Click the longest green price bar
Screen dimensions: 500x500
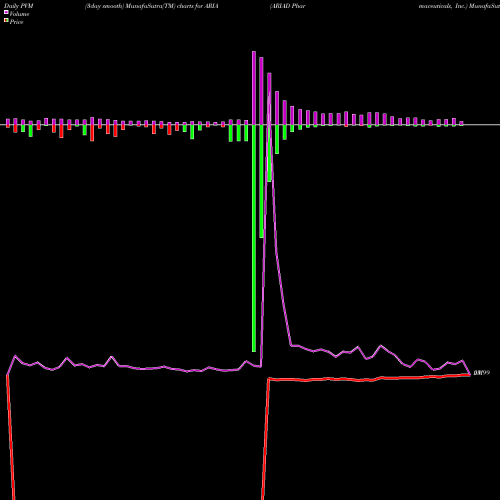click(254, 238)
